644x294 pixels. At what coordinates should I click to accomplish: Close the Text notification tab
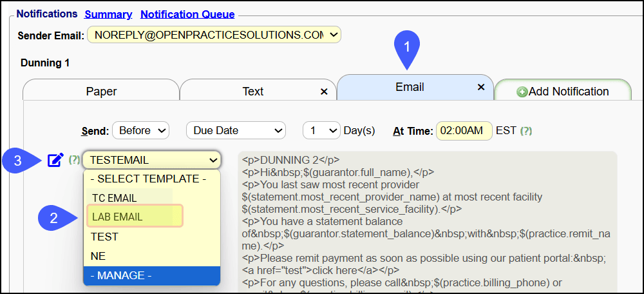tap(324, 92)
